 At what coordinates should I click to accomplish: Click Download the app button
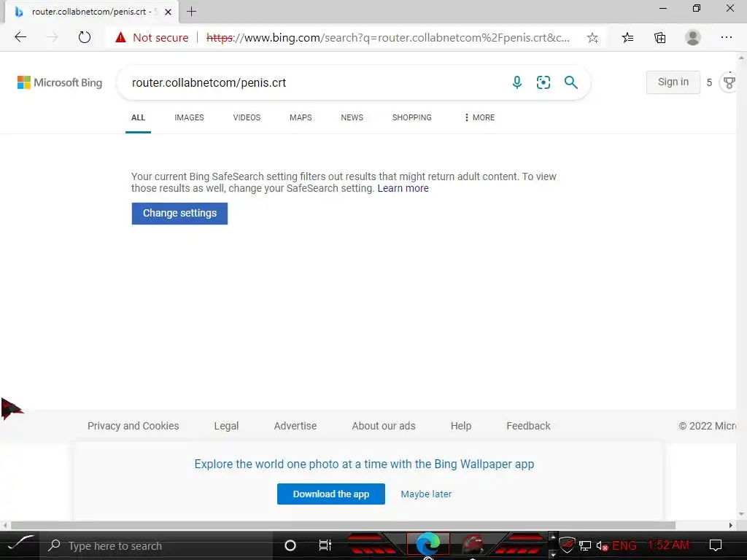[x=331, y=494]
